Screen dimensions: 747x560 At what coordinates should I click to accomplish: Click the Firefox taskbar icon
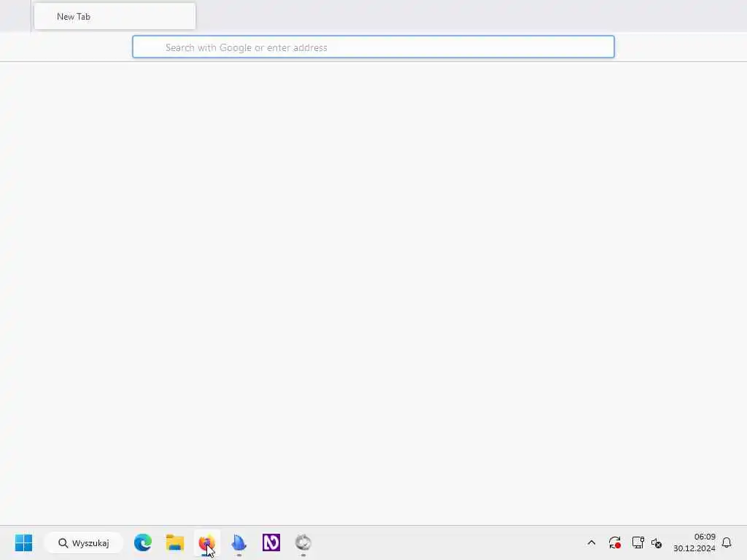[206, 542]
